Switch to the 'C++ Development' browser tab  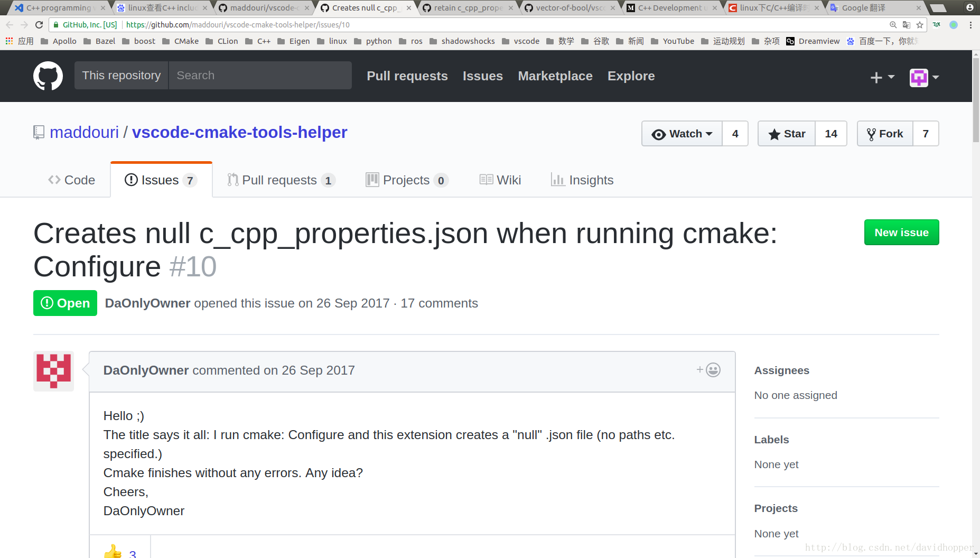click(672, 8)
